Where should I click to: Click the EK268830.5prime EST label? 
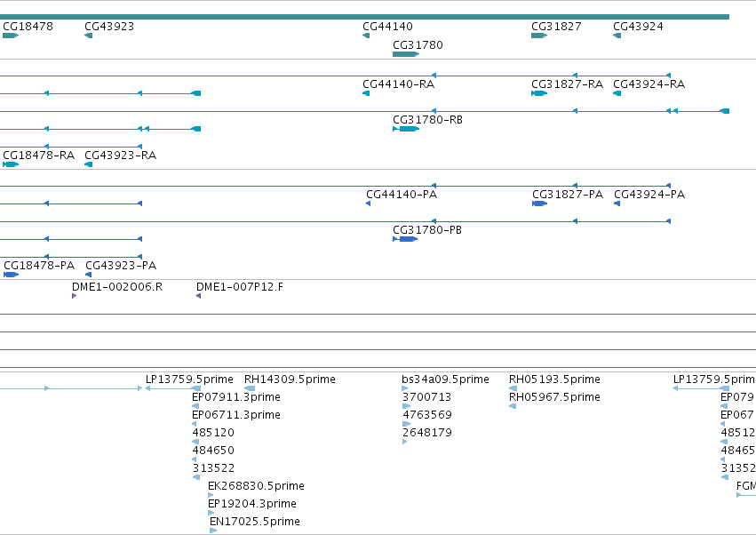(x=256, y=486)
